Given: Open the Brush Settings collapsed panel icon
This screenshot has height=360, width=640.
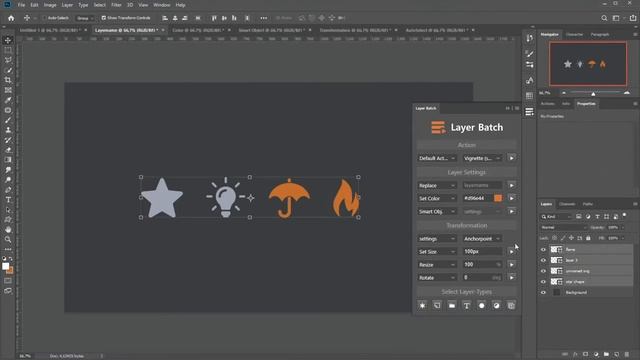Looking at the screenshot, I should [x=529, y=54].
